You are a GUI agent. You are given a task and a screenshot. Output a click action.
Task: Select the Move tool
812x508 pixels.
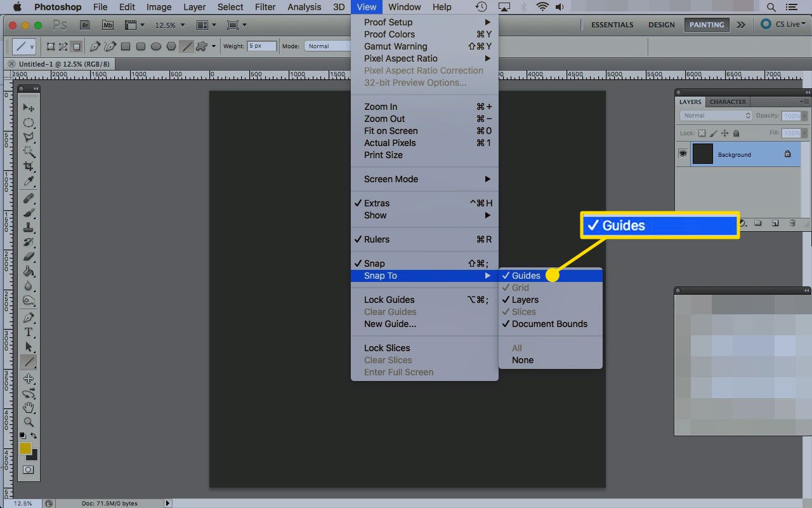pos(29,108)
